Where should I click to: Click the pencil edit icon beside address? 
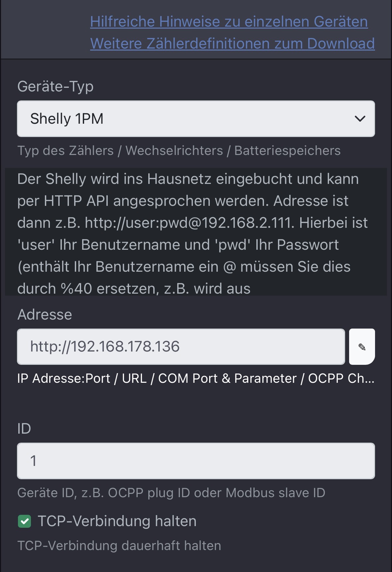pos(362,347)
